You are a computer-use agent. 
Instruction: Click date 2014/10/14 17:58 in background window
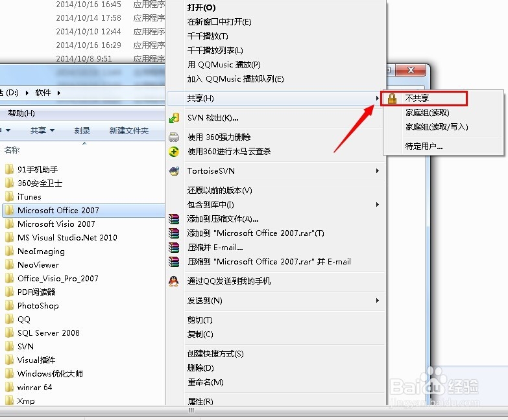point(88,17)
